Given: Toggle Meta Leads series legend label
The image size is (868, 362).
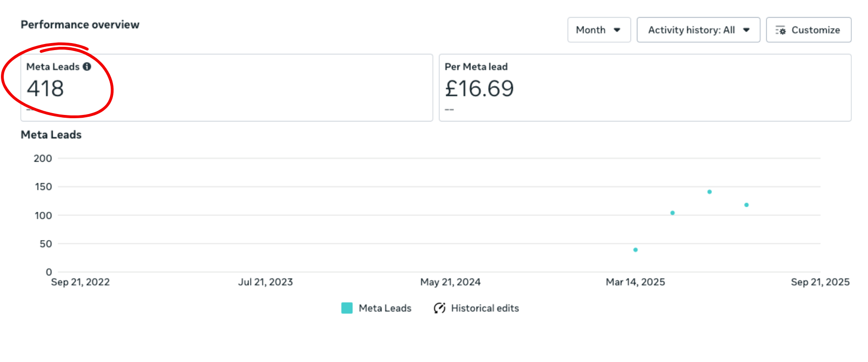Looking at the screenshot, I should (385, 308).
